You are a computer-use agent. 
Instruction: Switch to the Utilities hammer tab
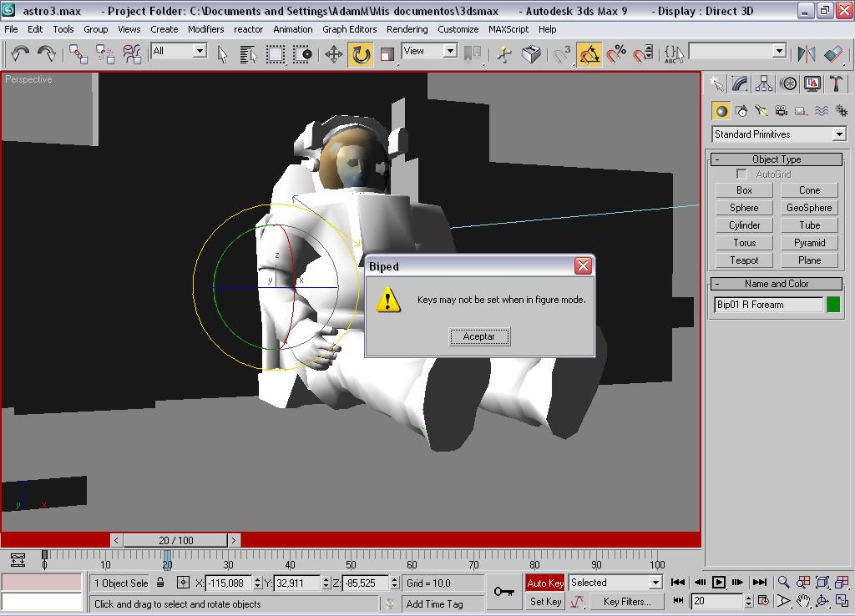tap(836, 83)
